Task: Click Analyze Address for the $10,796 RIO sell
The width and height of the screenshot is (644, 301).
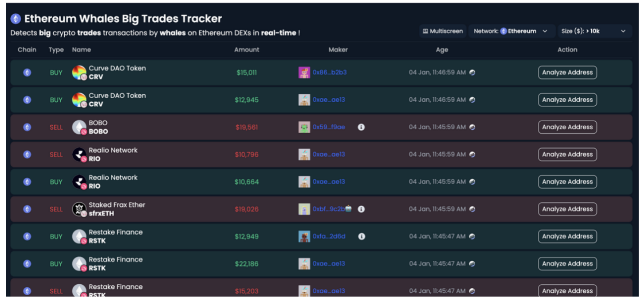Action: 567,154
